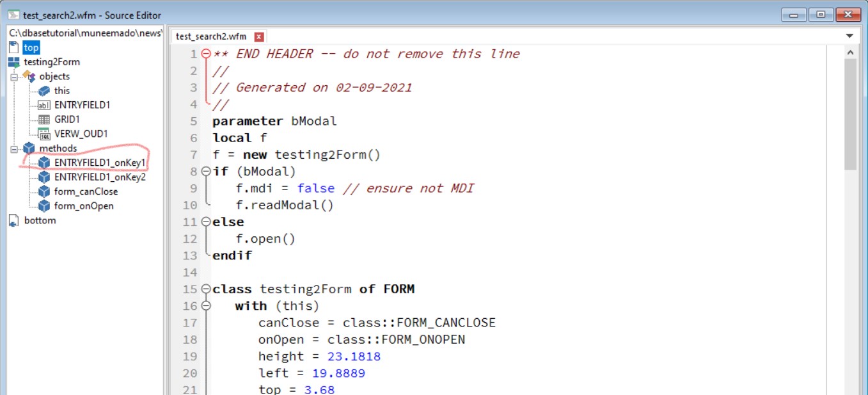The image size is (868, 395).
Task: Collapse the objects tree node
Action: [x=13, y=77]
